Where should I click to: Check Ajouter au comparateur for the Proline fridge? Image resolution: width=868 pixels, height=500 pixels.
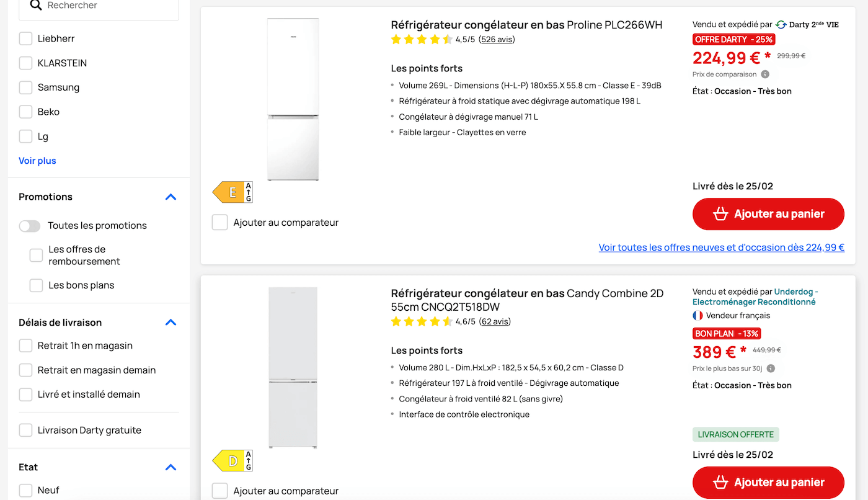click(219, 221)
